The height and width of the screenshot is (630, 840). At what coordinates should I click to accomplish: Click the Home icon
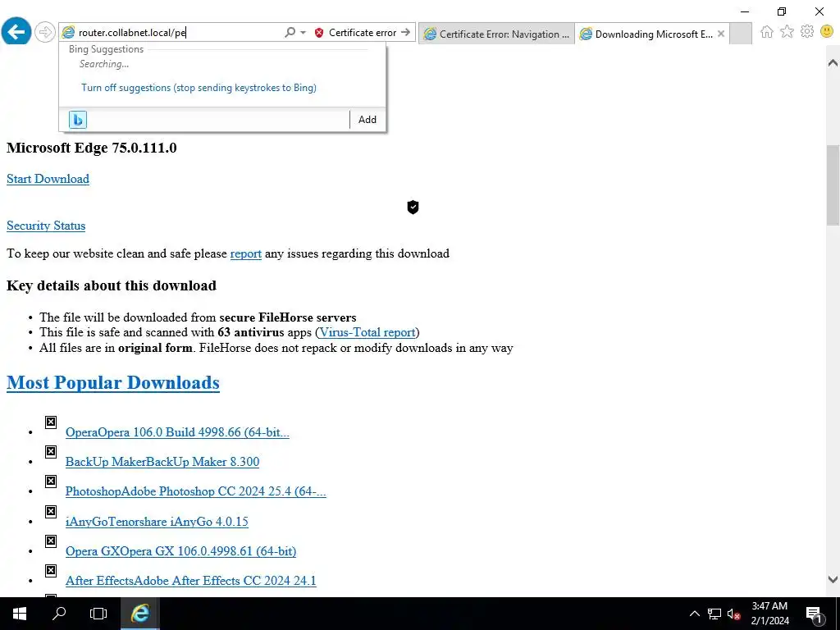click(x=767, y=32)
